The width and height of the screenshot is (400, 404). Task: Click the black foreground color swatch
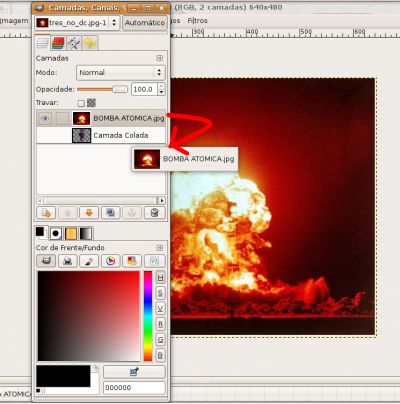pos(63,376)
